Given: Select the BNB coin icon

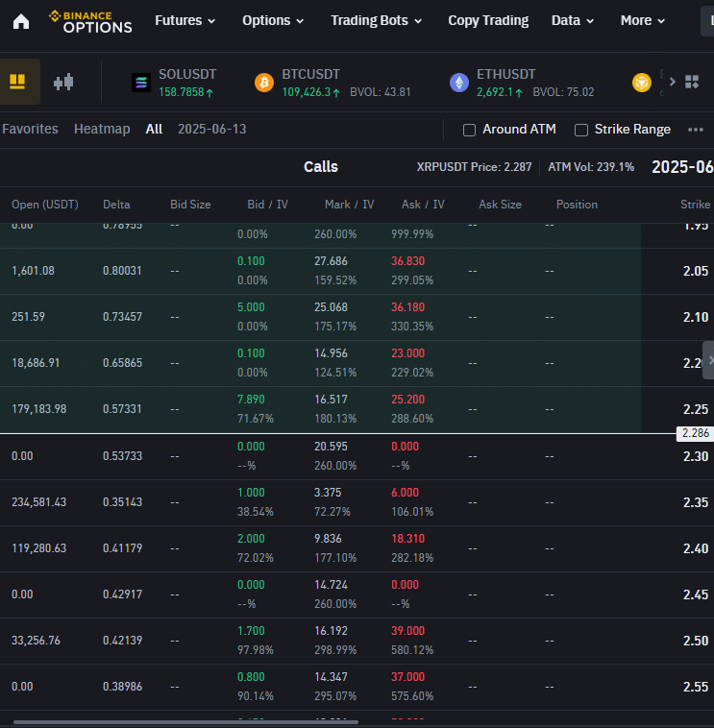Looking at the screenshot, I should coord(642,84).
